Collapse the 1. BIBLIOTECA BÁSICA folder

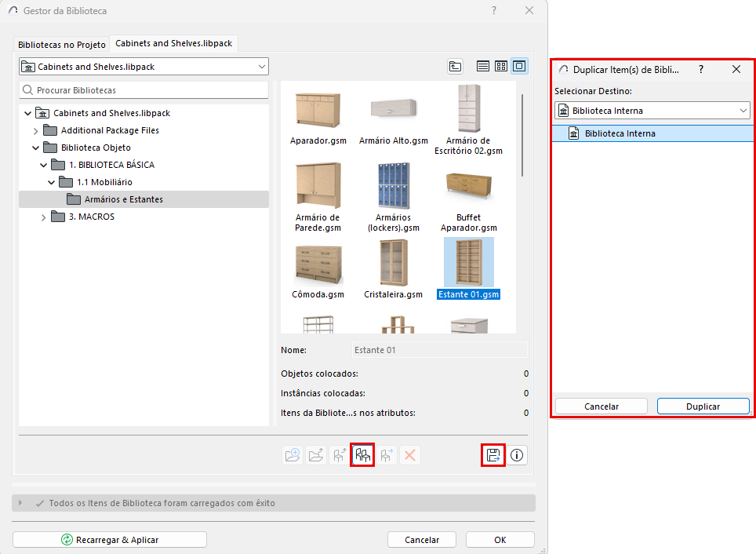pos(43,165)
